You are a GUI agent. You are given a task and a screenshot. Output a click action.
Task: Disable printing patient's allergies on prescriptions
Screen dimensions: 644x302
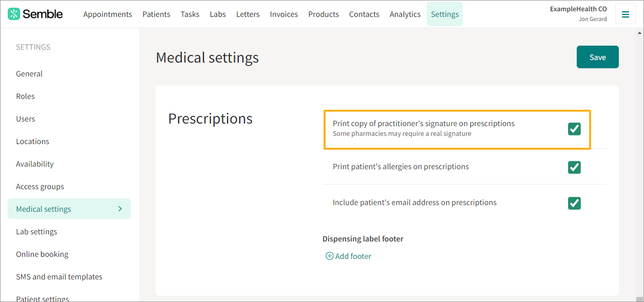[574, 167]
